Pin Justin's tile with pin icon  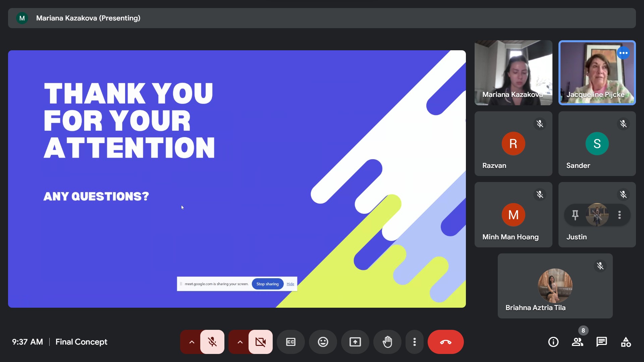575,215
